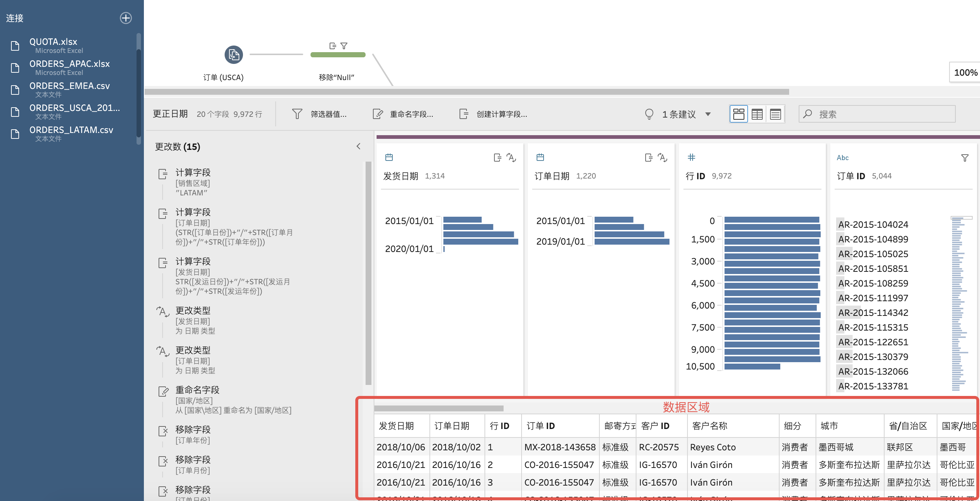
Task: Click 筛选器值... filter values button
Action: pos(319,114)
